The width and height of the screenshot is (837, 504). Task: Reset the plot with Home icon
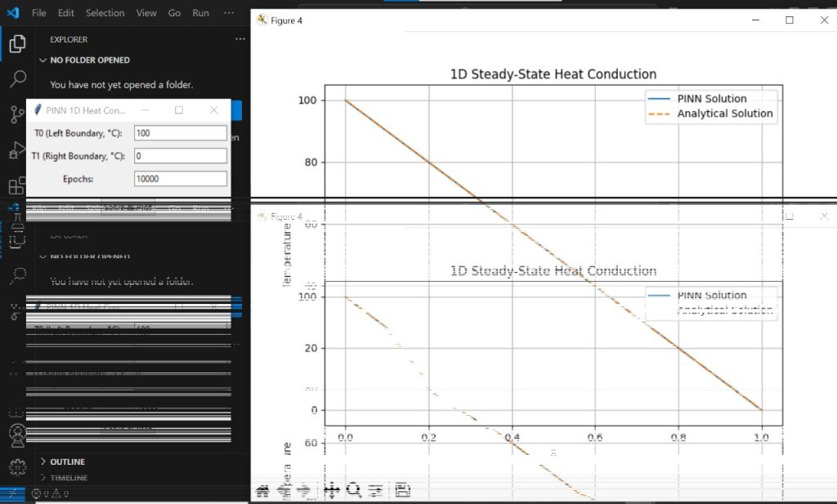pos(262,490)
